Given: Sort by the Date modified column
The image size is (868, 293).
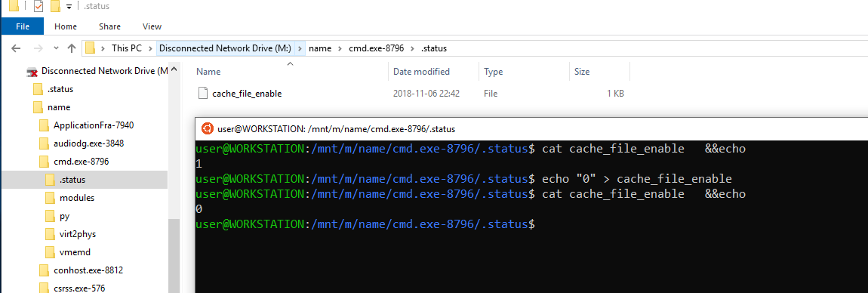Looking at the screenshot, I should pos(421,72).
